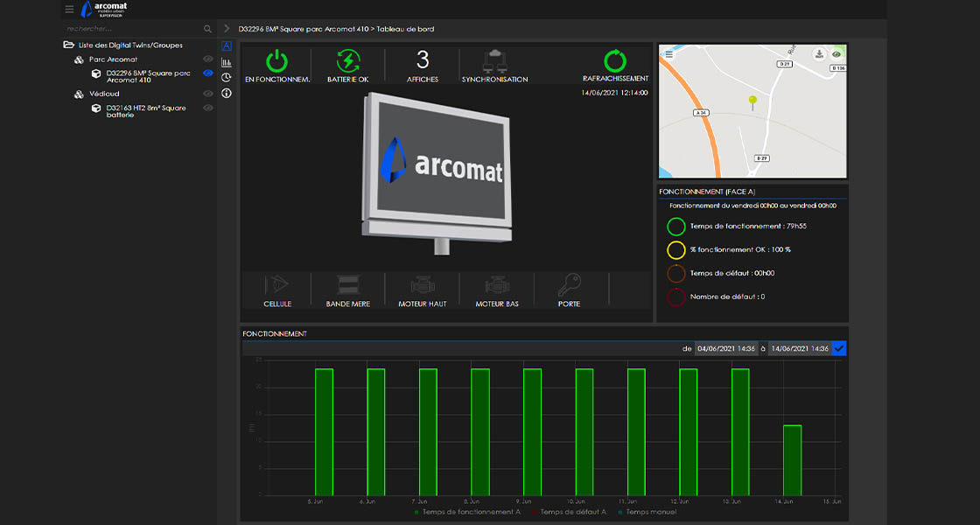The height and width of the screenshot is (525, 980).
Task: Click the 'A 34' road label on map
Action: click(701, 113)
